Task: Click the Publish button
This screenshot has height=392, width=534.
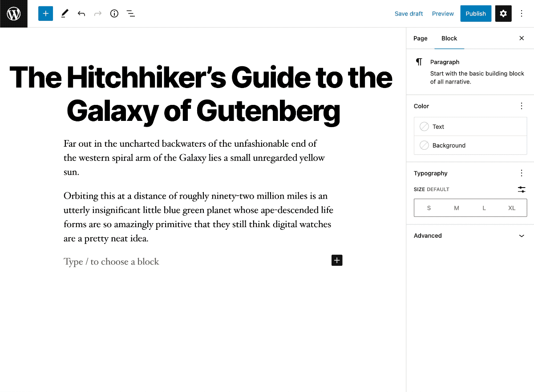Action: point(476,14)
